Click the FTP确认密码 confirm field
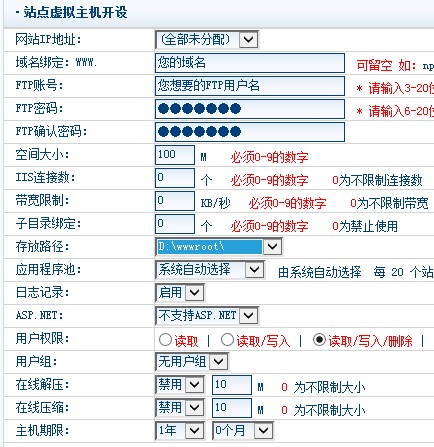The height and width of the screenshot is (447, 434). point(250,132)
